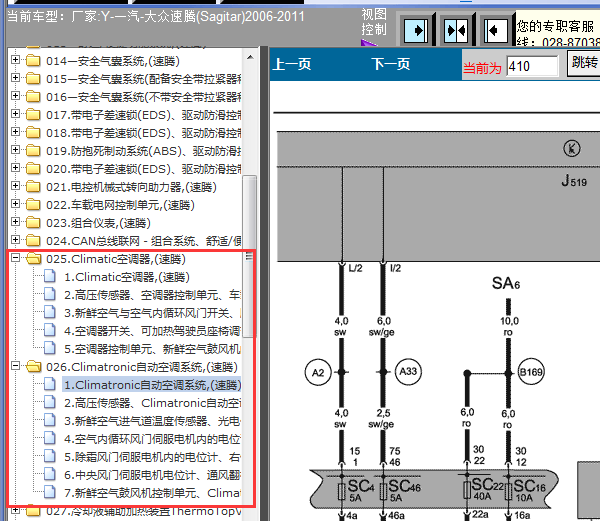600x521 pixels.
Task: Open page 2.高压传感器、空调器控制单元
Action: click(x=152, y=295)
